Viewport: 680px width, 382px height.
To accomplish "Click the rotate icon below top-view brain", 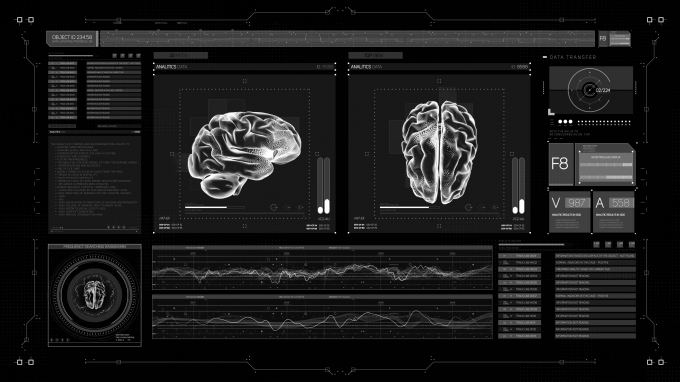I will 468,208.
